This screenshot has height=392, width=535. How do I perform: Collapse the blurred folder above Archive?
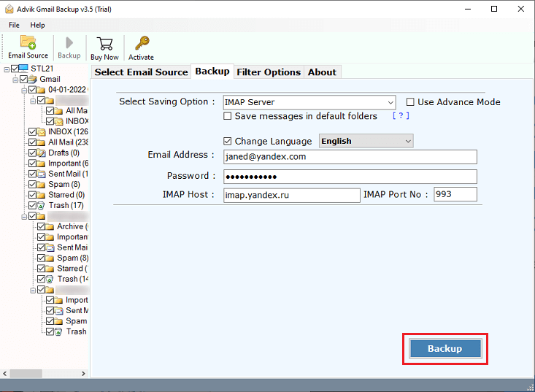coord(24,217)
